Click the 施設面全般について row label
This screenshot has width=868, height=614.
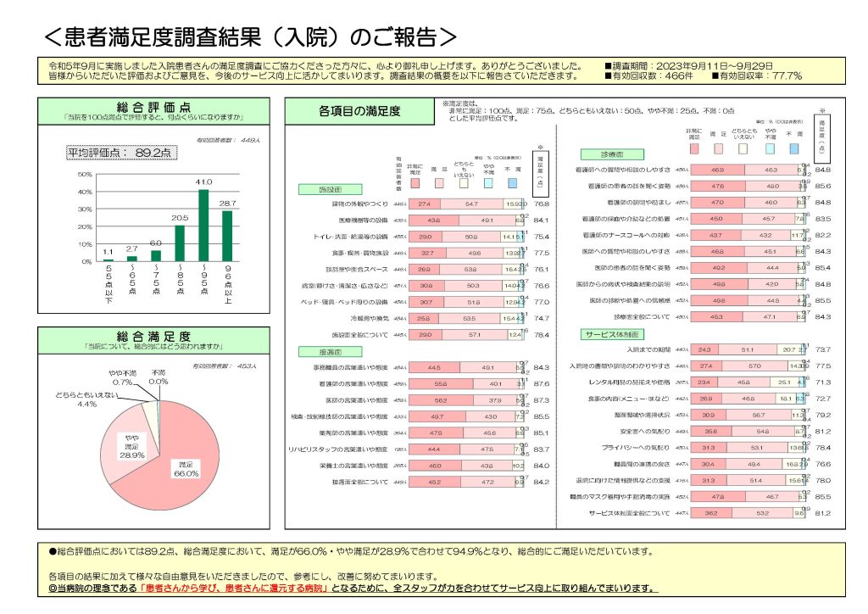tap(359, 335)
